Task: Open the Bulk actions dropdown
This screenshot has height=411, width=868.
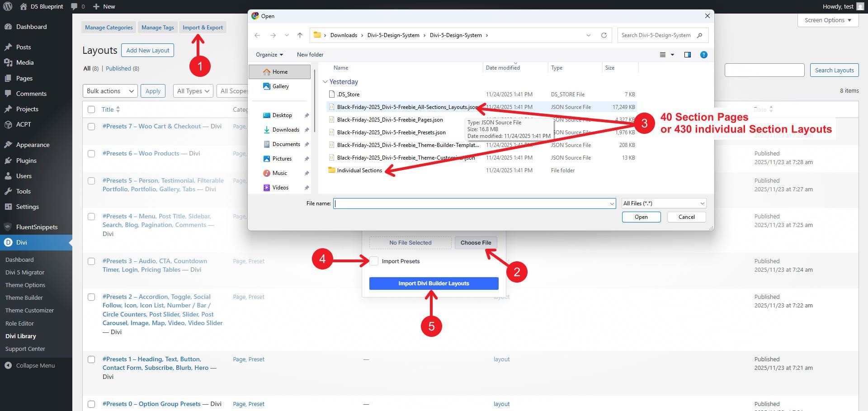Action: click(109, 90)
